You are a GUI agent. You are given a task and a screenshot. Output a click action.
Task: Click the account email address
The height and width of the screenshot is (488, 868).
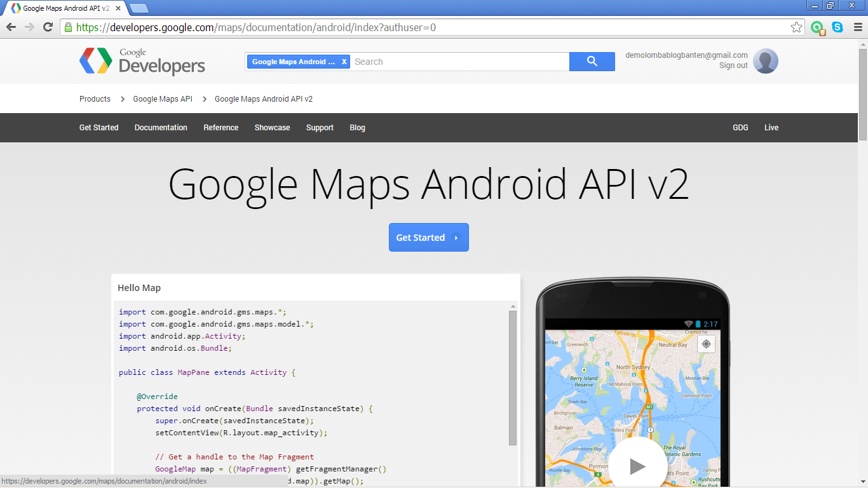tap(686, 55)
